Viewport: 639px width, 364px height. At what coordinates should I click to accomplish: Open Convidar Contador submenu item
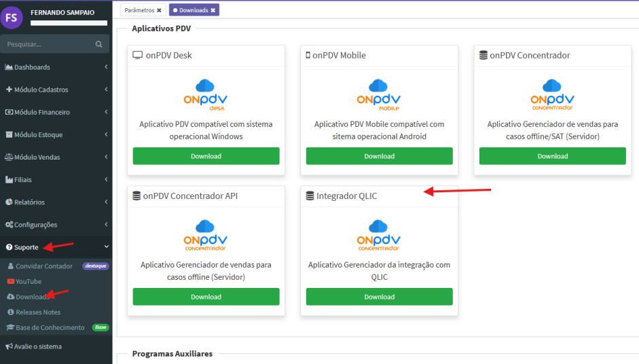coord(44,266)
